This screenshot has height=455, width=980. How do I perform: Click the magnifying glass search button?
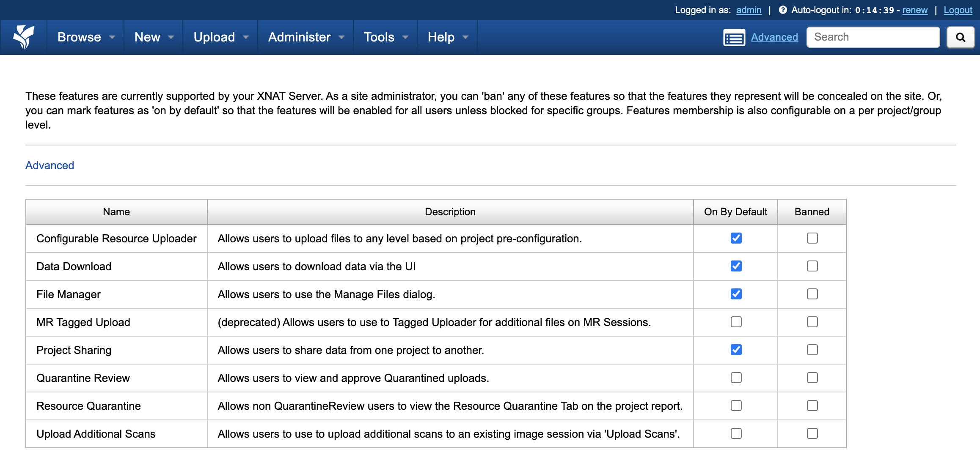tap(961, 37)
